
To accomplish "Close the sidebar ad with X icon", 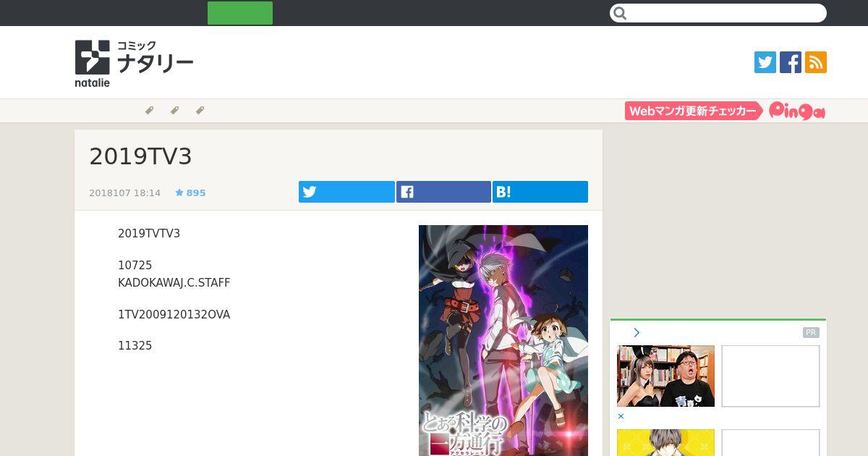I will point(621,417).
